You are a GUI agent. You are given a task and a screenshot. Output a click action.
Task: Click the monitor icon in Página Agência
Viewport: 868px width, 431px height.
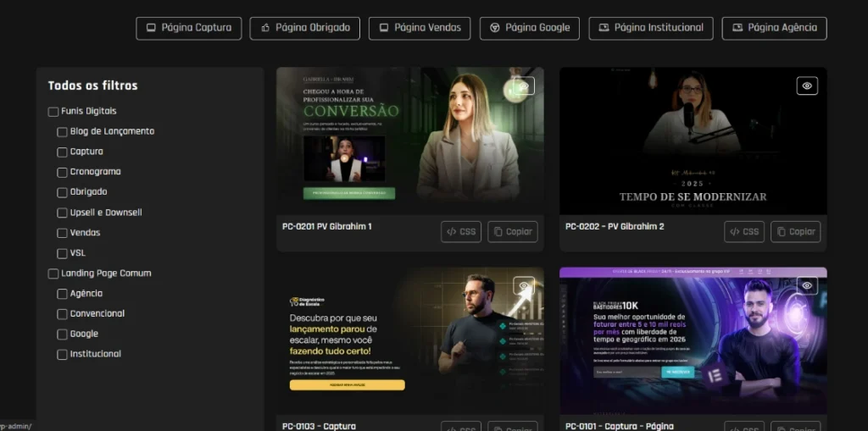tap(737, 28)
